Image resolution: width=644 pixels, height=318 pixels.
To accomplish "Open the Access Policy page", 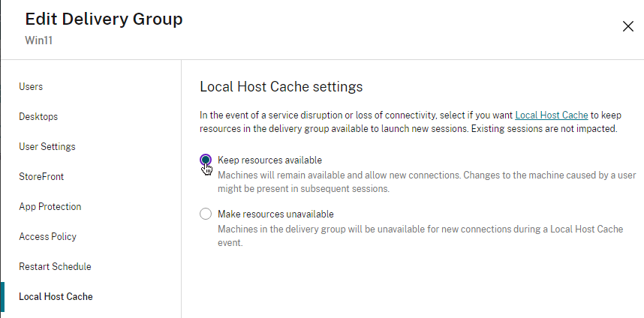I will click(x=47, y=236).
